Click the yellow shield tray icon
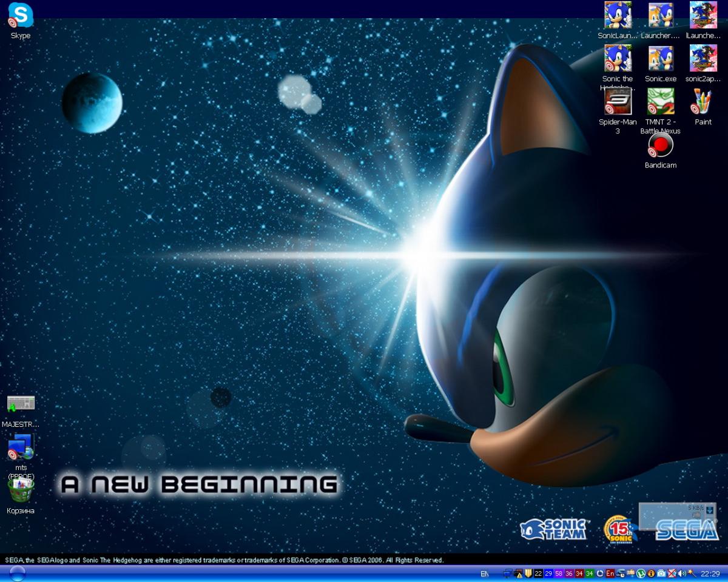The width and height of the screenshot is (728, 582). [528, 574]
